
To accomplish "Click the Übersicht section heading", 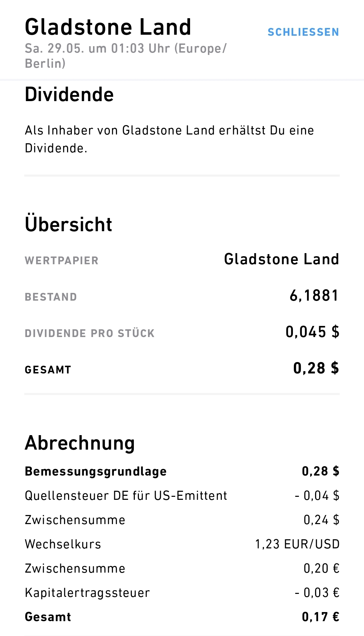I will (68, 224).
